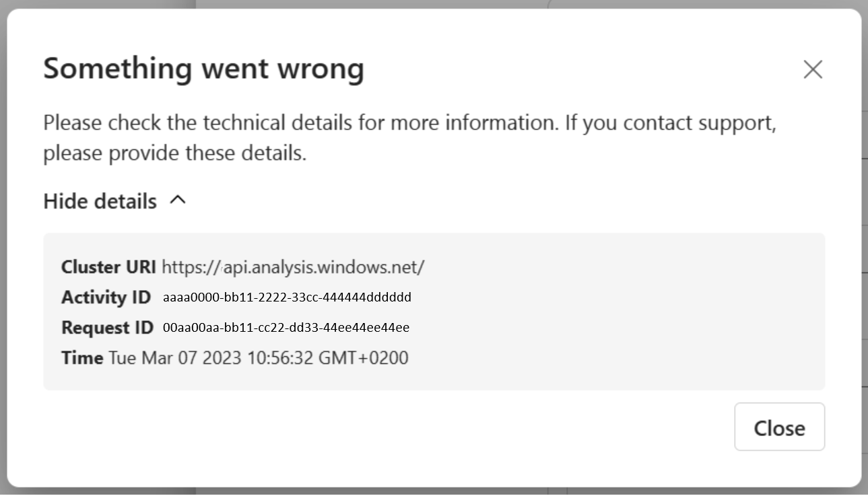Select the Activity ID value text
The height and width of the screenshot is (496, 868).
click(287, 297)
